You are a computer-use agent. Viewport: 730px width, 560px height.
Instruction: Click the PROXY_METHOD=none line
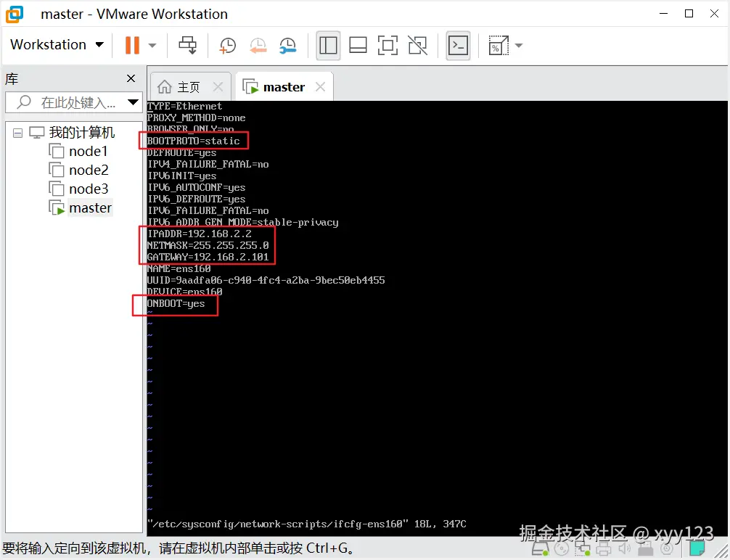[197, 118]
